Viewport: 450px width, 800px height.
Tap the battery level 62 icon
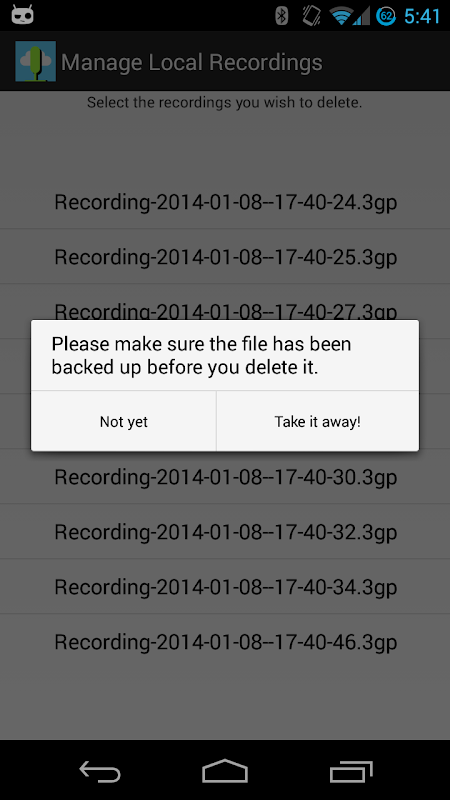pos(387,16)
